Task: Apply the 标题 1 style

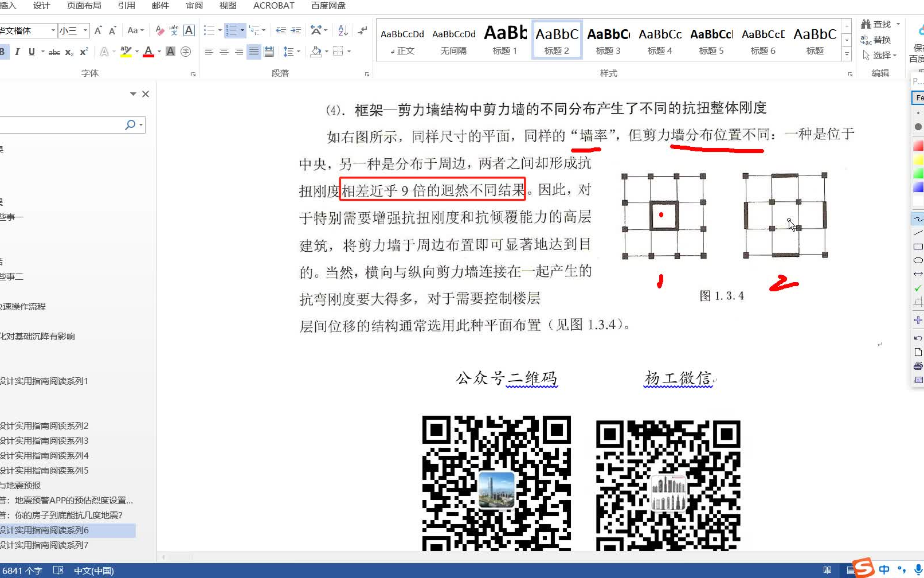Action: pos(505,40)
